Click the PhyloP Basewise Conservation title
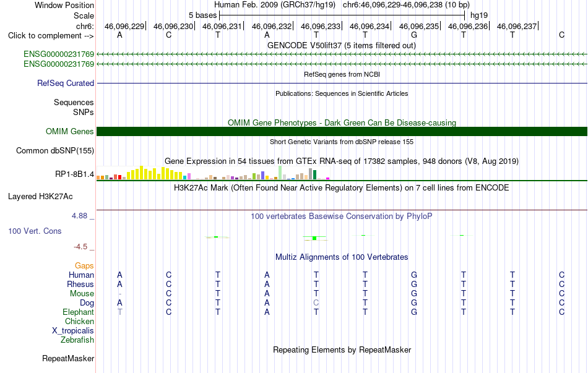This screenshot has height=373, width=588. 342,216
